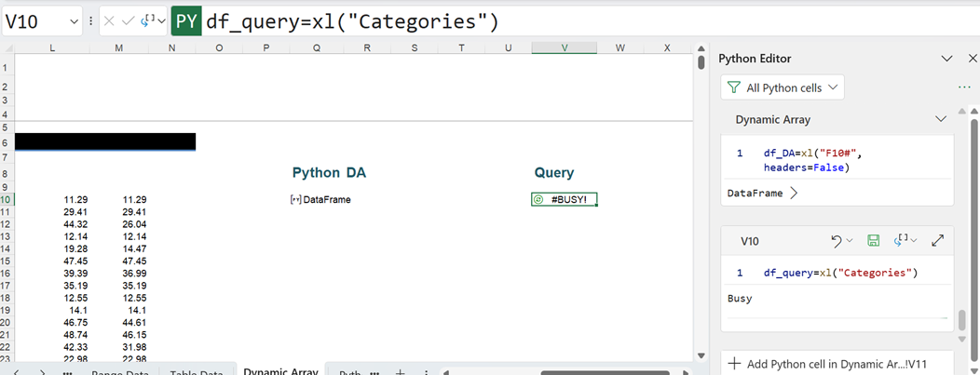This screenshot has height=375, width=980.
Task: Select the #BUSY! cell V10
Action: point(565,200)
